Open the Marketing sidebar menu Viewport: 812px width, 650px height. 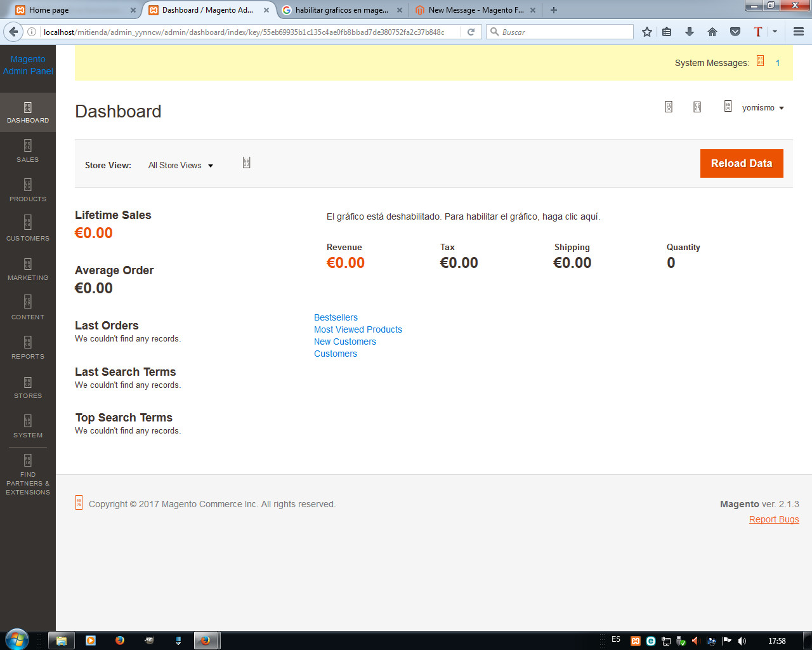[27, 270]
